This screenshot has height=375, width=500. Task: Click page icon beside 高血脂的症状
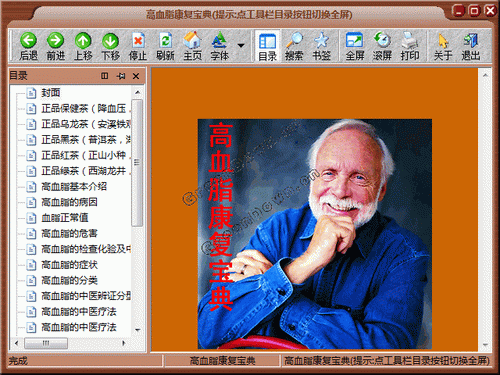click(x=31, y=265)
